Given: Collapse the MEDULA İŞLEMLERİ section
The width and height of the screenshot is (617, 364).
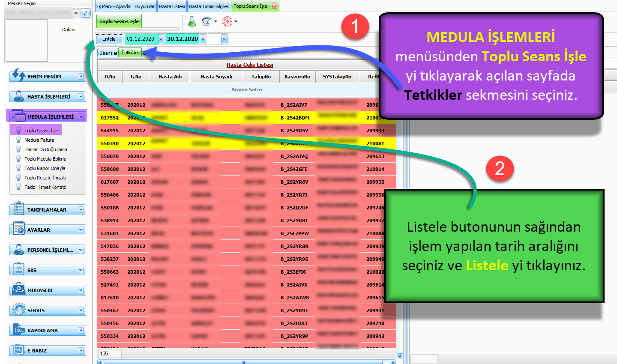Looking at the screenshot, I should point(81,116).
